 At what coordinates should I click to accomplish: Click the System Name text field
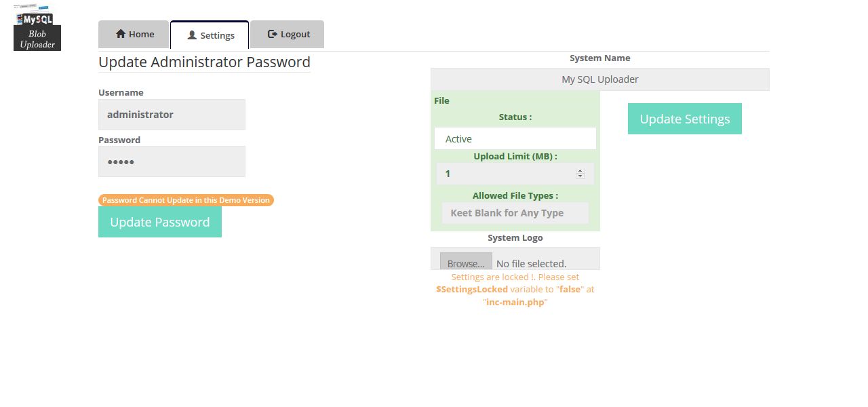pyautogui.click(x=599, y=79)
